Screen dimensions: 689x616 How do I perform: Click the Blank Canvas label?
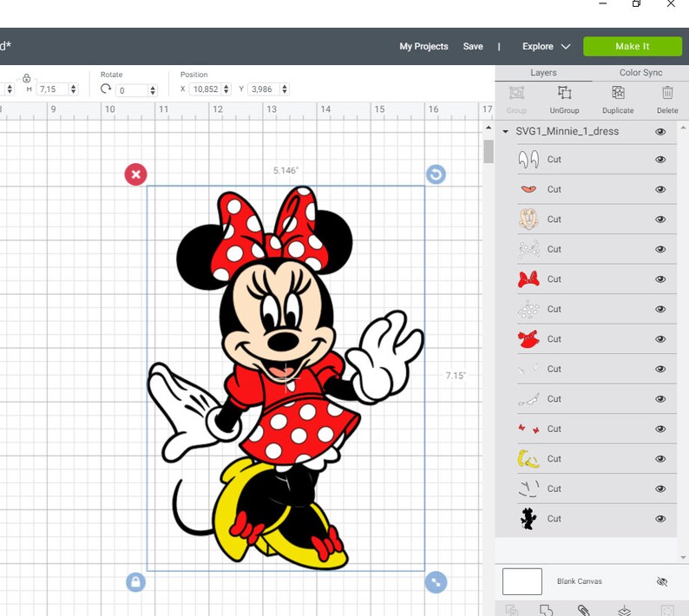point(579,581)
